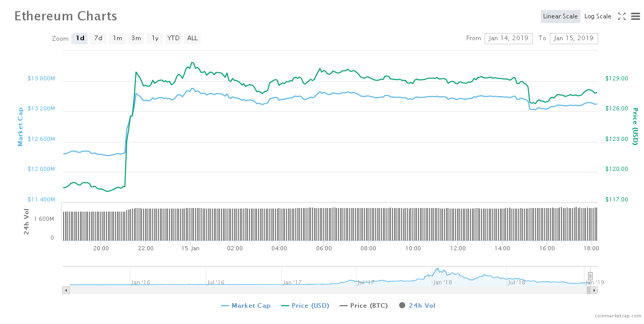Edit the From date field
The image size is (644, 324).
[x=509, y=38]
